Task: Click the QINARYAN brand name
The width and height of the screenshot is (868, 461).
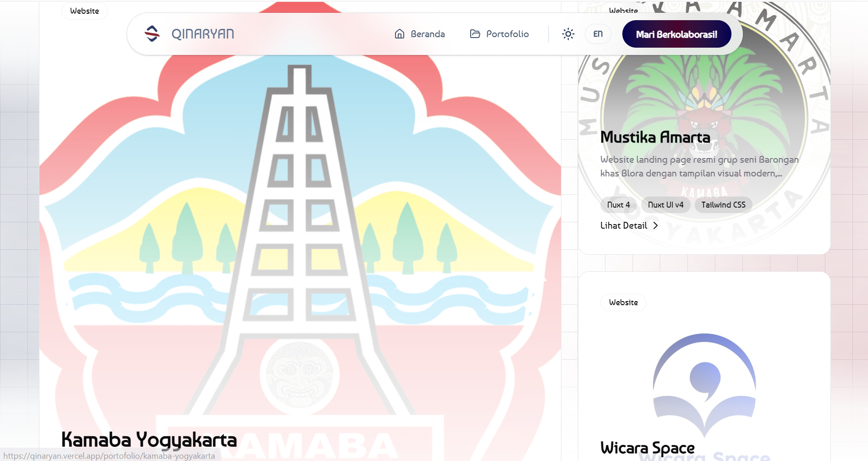Action: (203, 34)
